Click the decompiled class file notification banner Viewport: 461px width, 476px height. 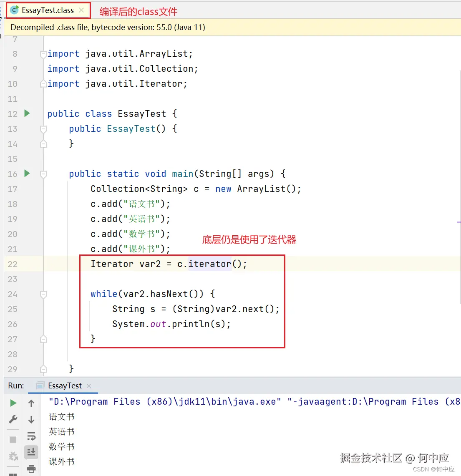pos(232,27)
